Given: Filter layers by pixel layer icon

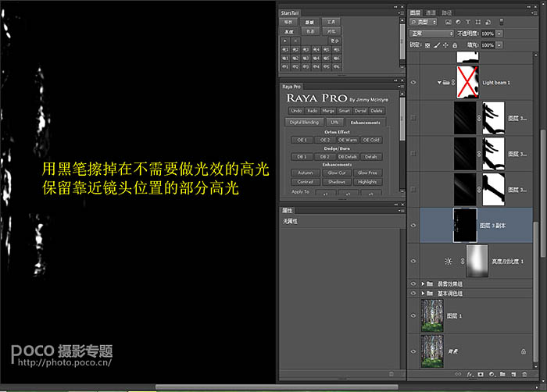Looking at the screenshot, I should 449,22.
